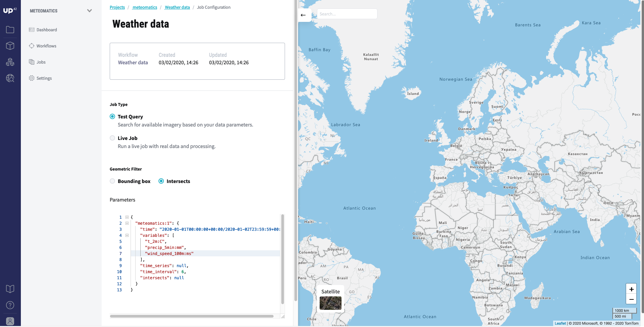Click the "time" value on line 3
The height and width of the screenshot is (327, 644).
(x=220, y=229)
